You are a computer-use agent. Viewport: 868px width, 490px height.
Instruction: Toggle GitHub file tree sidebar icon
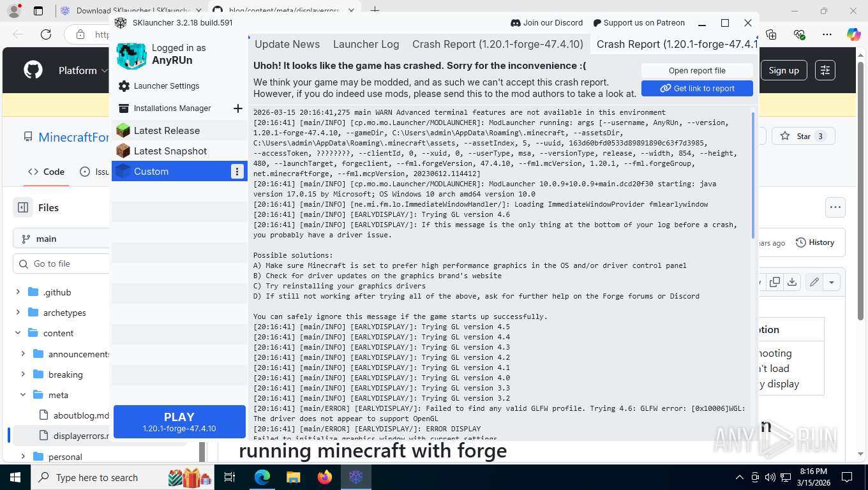click(x=23, y=207)
